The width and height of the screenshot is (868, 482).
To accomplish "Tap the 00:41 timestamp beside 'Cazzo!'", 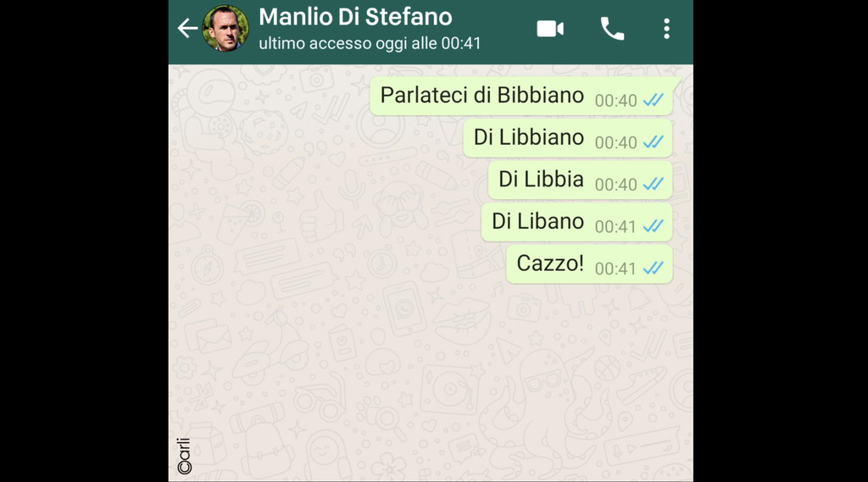I will [x=615, y=269].
